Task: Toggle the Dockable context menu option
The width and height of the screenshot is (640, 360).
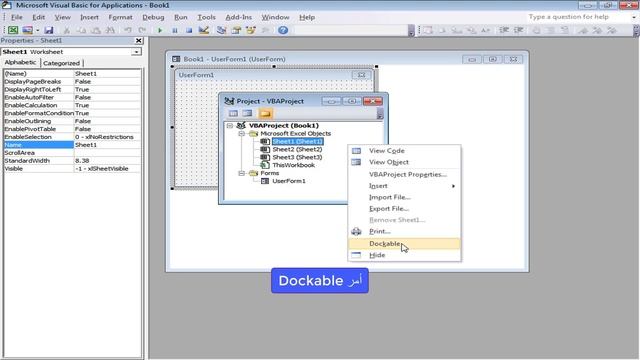Action: click(404, 244)
